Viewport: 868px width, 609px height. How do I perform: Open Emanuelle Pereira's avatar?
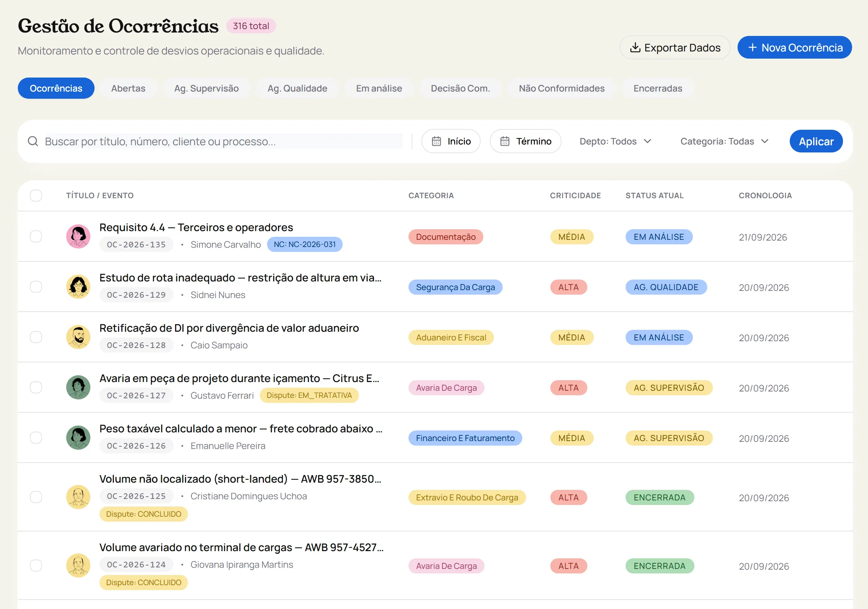tap(78, 438)
